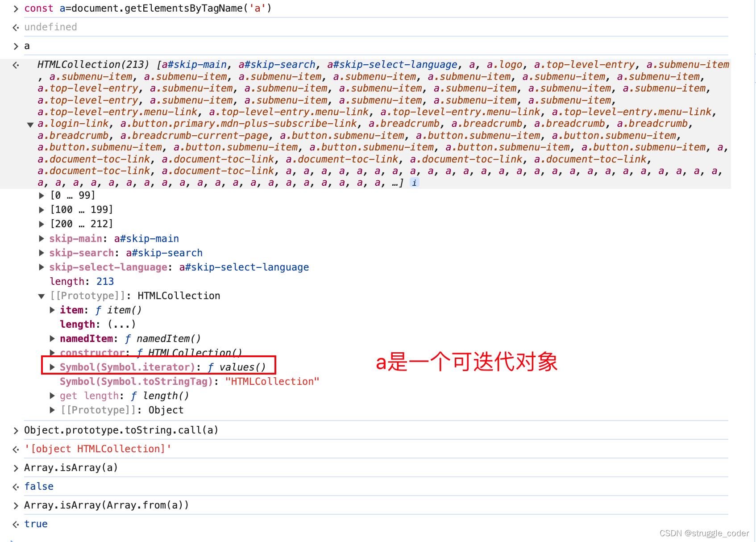Expand the Symbol(Symbol.iterator) values() entry
The image size is (756, 542).
point(52,367)
